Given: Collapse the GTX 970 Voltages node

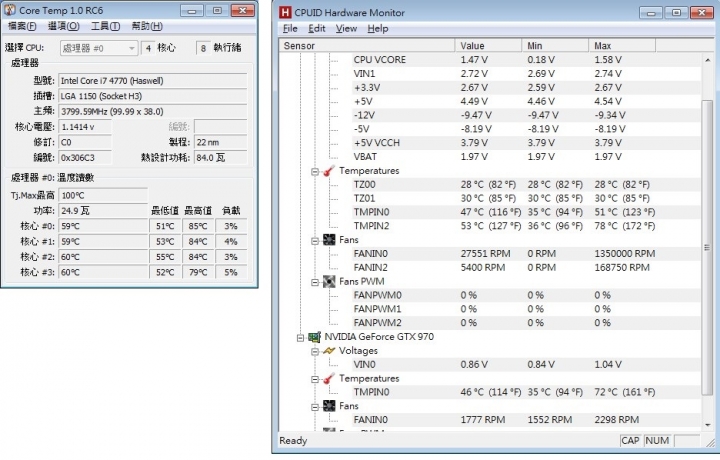Looking at the screenshot, I should coord(315,352).
